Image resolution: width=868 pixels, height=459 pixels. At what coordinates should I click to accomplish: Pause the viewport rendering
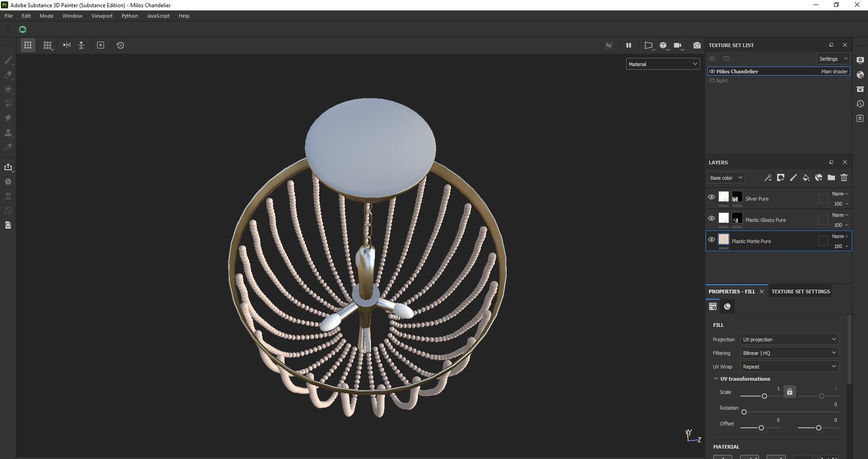point(628,45)
